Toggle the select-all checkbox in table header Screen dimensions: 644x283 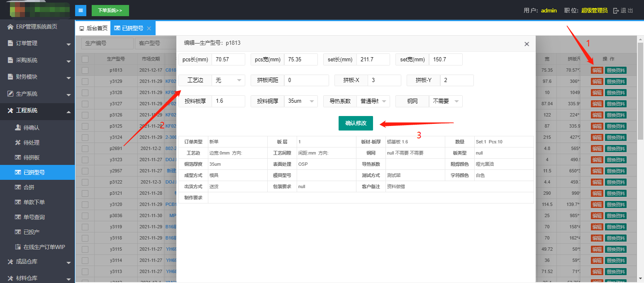coord(85,59)
